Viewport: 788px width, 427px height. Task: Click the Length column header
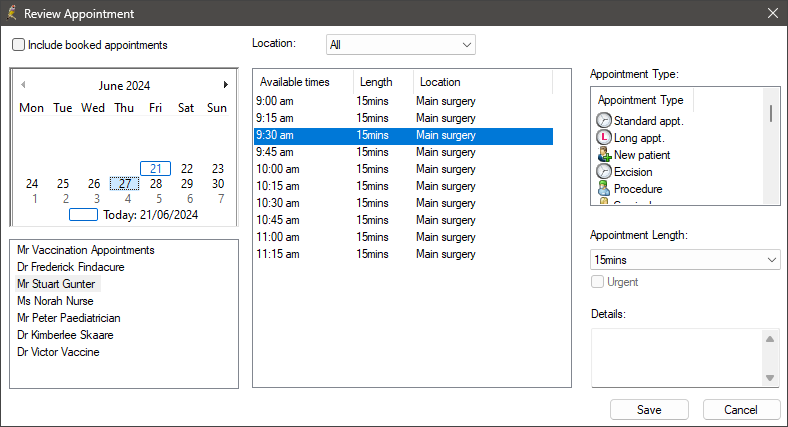coord(383,82)
